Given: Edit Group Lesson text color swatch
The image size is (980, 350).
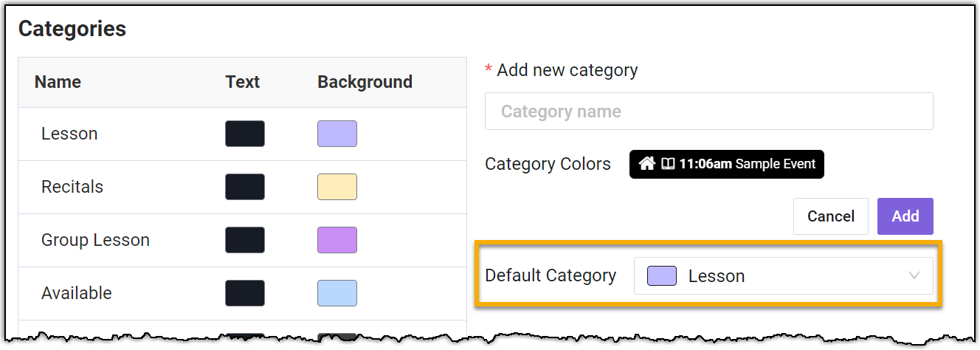Looking at the screenshot, I should click(x=245, y=240).
